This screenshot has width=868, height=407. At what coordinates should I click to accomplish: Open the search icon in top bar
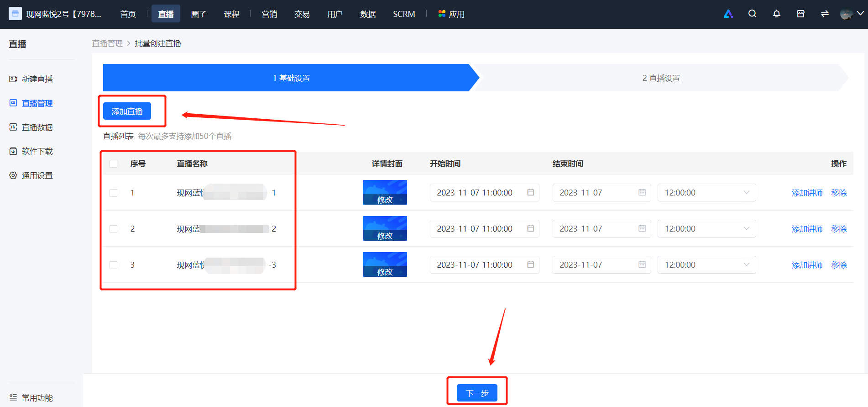pos(752,14)
